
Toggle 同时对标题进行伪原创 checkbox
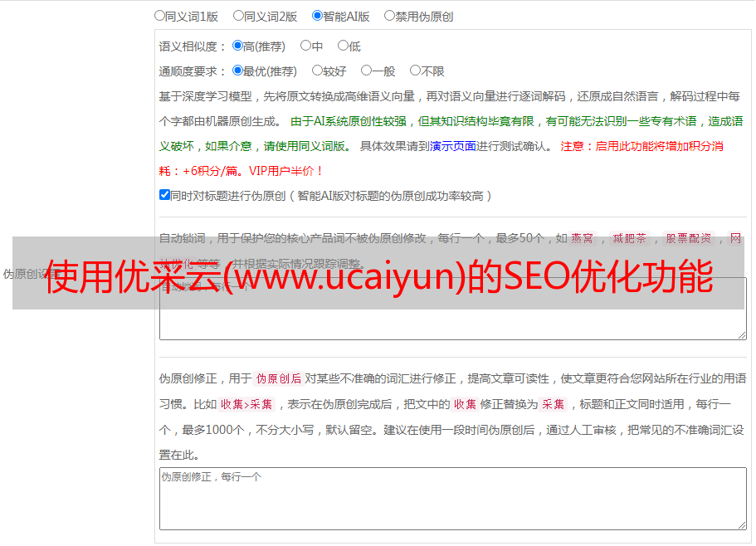[164, 195]
